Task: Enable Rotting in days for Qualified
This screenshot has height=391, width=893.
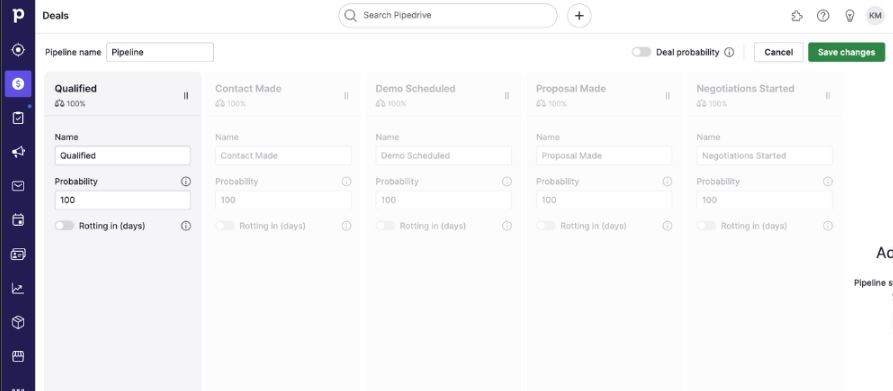Action: click(64, 226)
